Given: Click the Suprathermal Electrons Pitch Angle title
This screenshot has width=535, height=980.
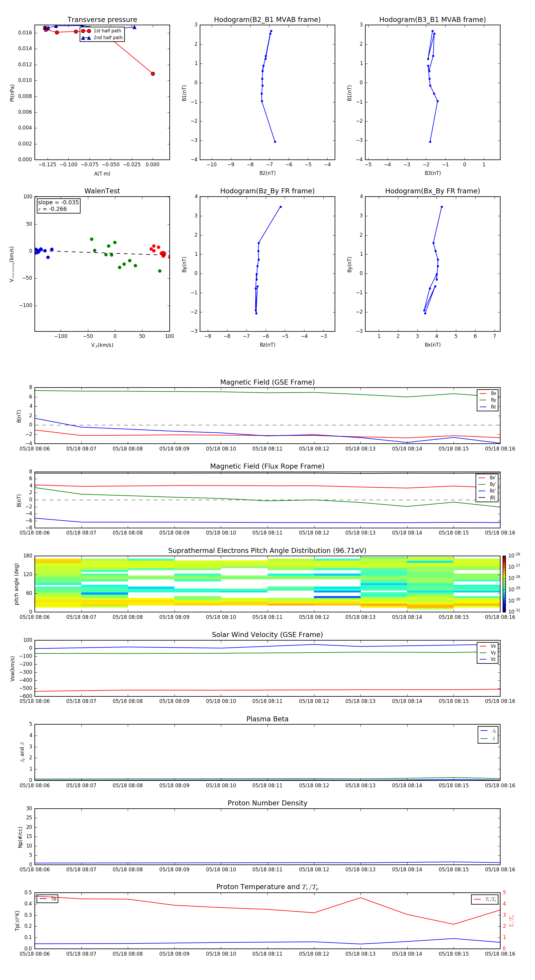Looking at the screenshot, I should [x=267, y=551].
